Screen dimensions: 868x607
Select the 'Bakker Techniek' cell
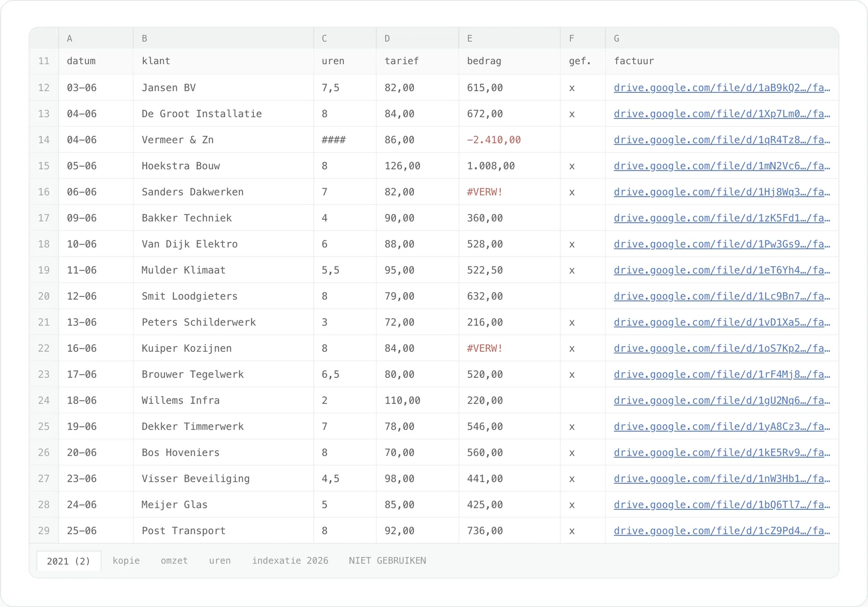(224, 218)
